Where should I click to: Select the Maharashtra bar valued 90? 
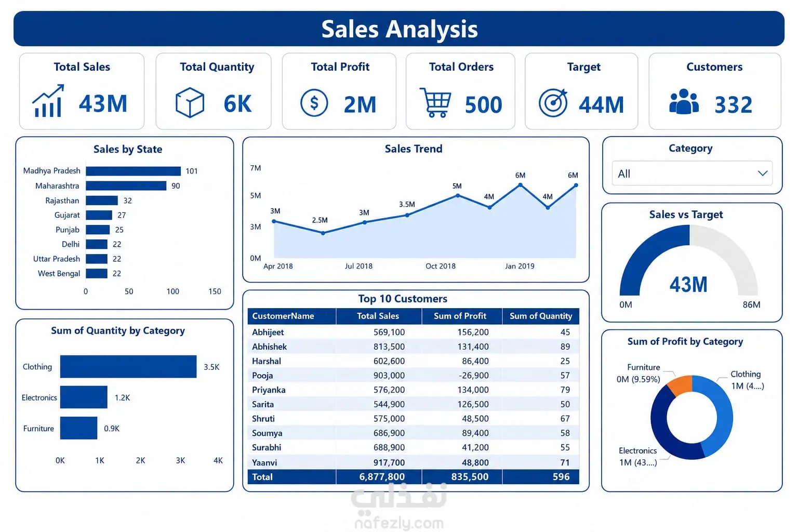[126, 185]
